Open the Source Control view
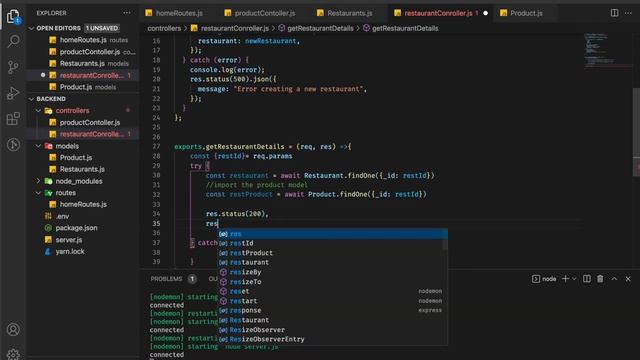This screenshot has width=640, height=360. coord(13,67)
